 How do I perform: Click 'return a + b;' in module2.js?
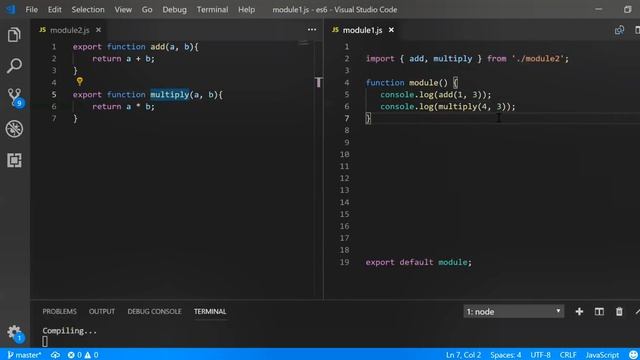[x=123, y=58]
